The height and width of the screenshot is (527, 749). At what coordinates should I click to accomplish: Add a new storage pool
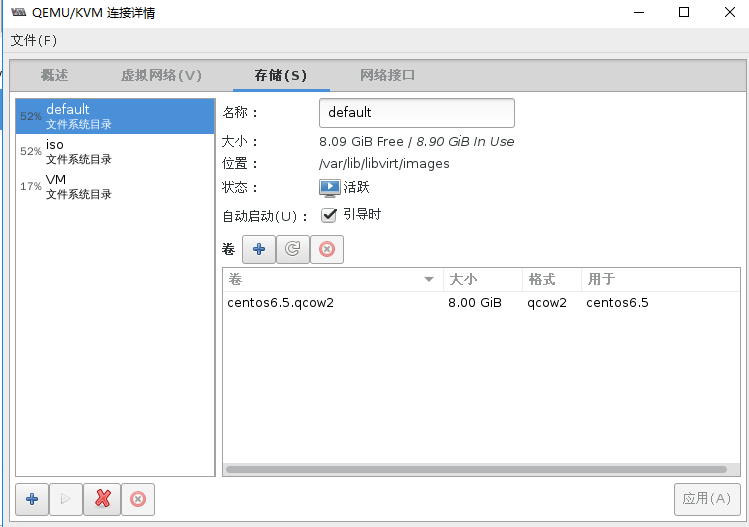tap(32, 499)
